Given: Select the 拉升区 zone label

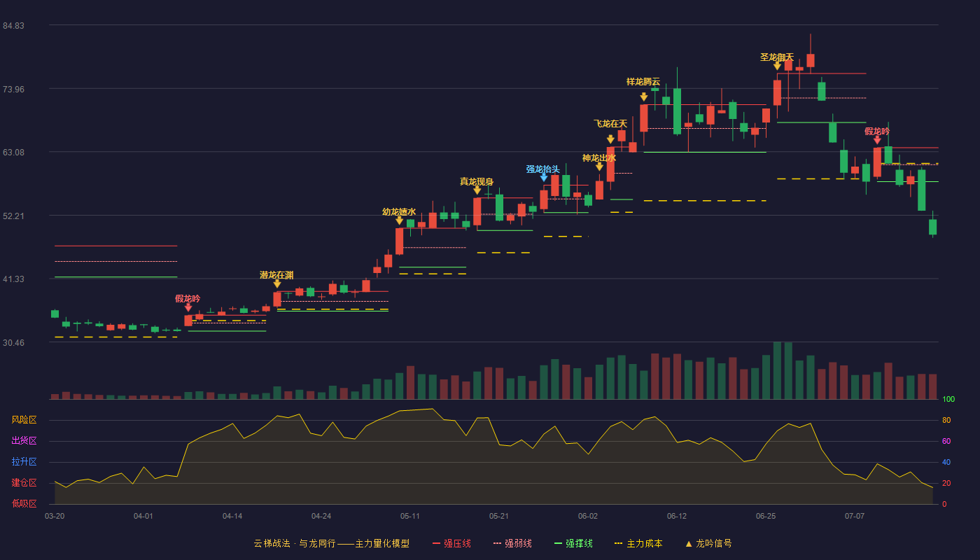Looking at the screenshot, I should point(24,462).
